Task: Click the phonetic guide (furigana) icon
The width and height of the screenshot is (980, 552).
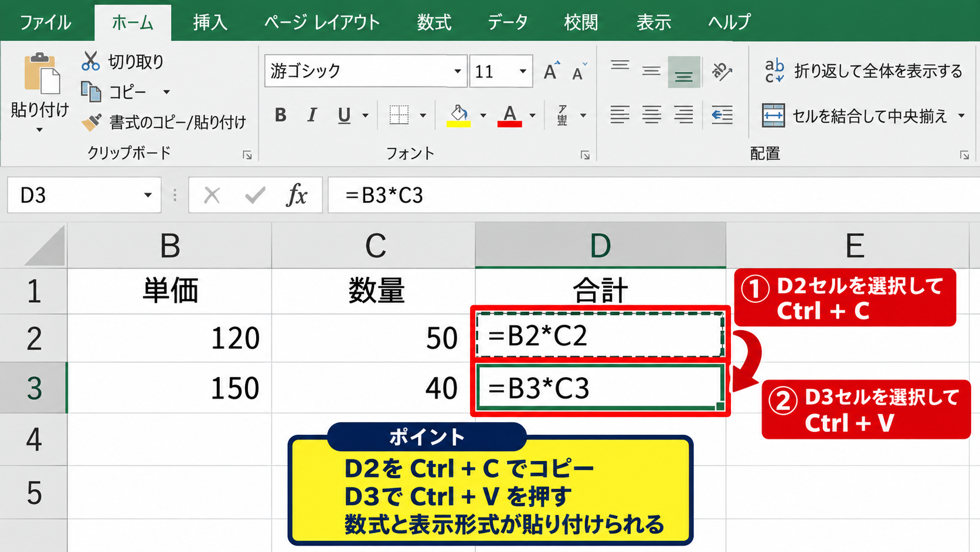Action: tap(563, 115)
